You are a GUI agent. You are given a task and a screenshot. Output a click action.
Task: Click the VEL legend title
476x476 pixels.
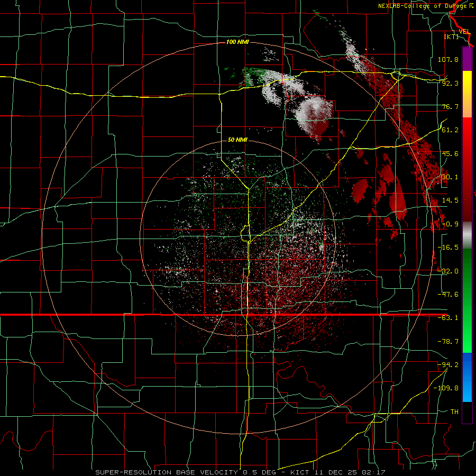click(464, 32)
